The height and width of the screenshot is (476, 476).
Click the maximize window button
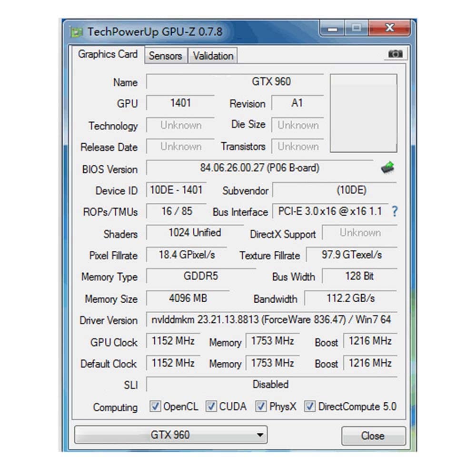(x=357, y=28)
